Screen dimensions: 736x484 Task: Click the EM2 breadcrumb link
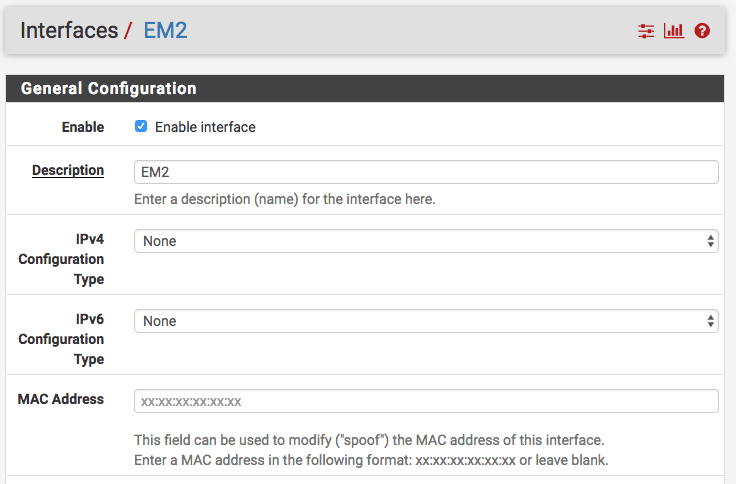pos(166,30)
